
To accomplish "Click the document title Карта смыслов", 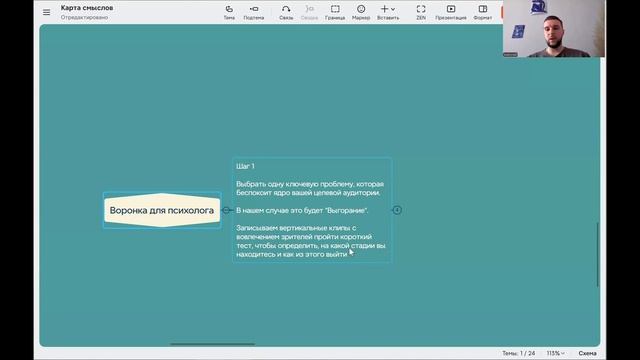I will coord(87,8).
